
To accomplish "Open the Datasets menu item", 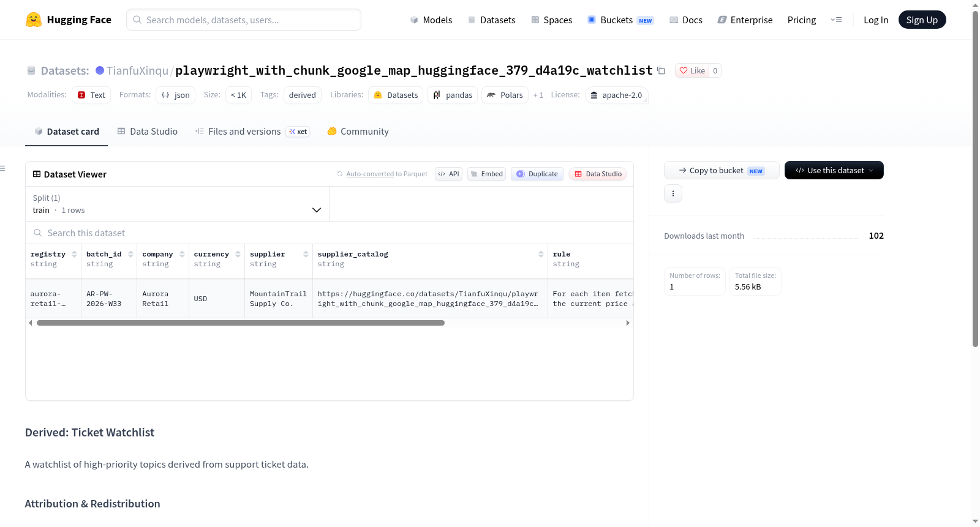I will pos(492,20).
